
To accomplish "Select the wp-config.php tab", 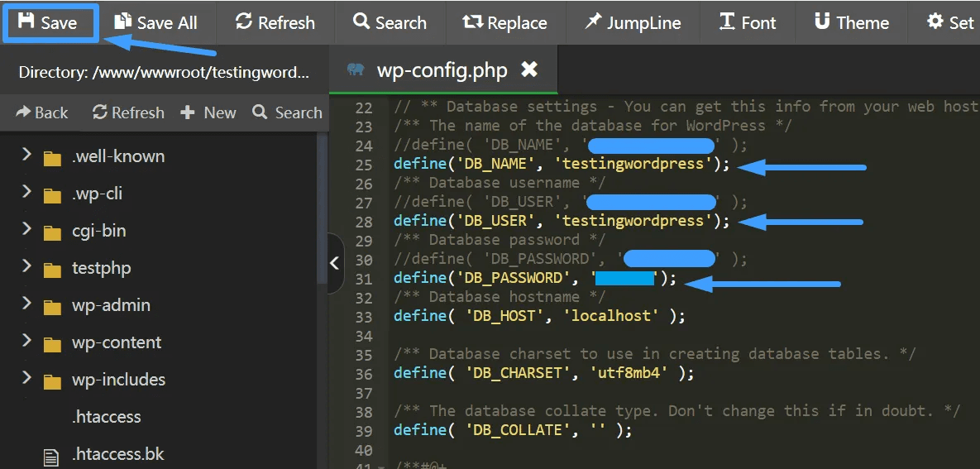I will pos(443,69).
